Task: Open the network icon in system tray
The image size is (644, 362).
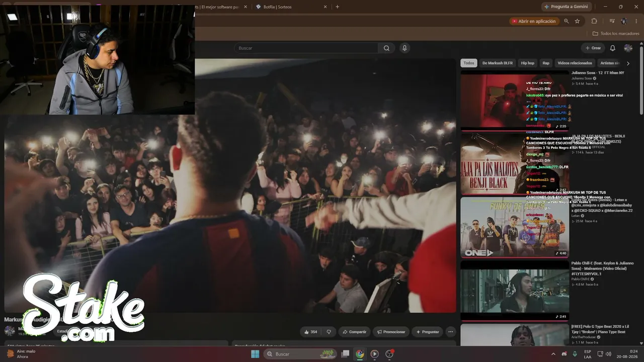Action: (x=600, y=354)
